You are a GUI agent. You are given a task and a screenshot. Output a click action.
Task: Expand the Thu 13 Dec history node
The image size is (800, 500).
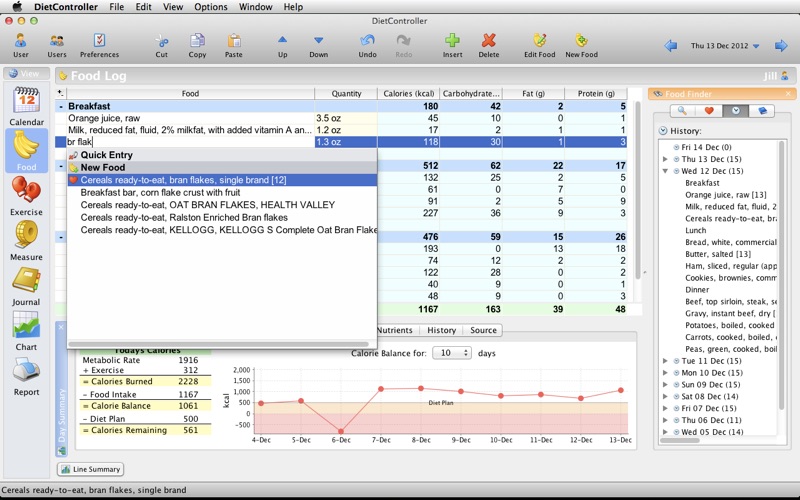point(665,159)
